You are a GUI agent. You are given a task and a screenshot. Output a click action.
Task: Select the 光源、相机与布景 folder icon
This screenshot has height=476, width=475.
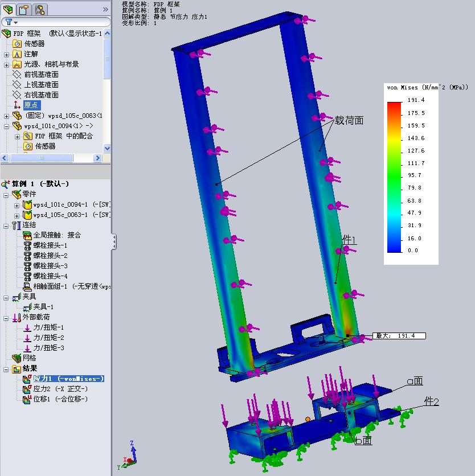(17, 64)
